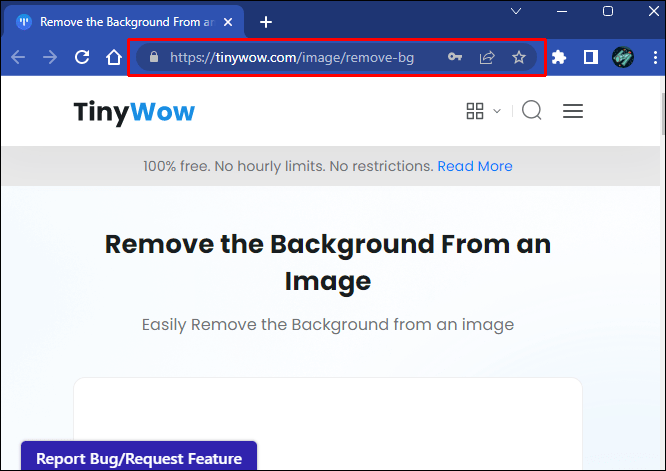666x471 pixels.
Task: Click the TinyWow favicon in tab
Action: pyautogui.click(x=24, y=22)
